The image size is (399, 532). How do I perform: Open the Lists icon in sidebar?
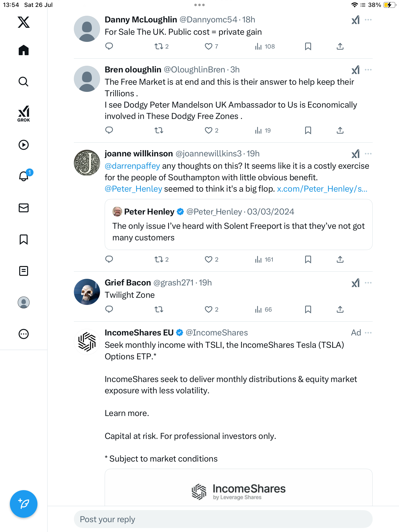tap(24, 271)
